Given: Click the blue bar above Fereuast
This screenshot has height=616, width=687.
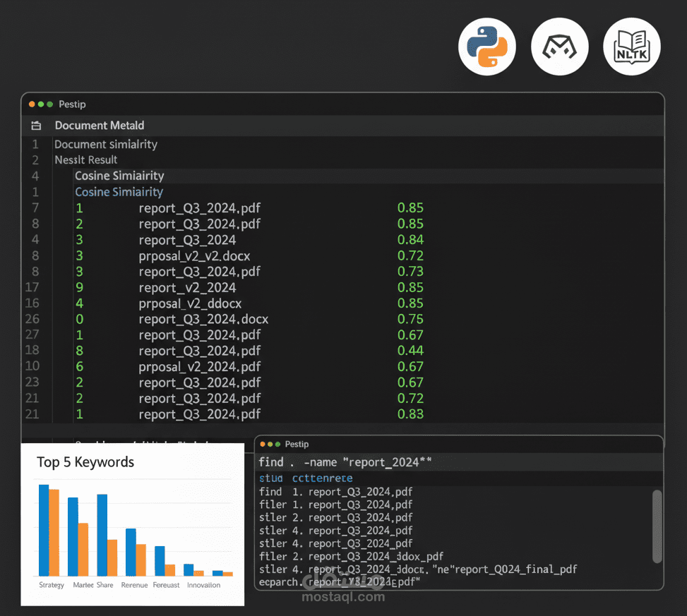Looking at the screenshot, I should point(160,561).
